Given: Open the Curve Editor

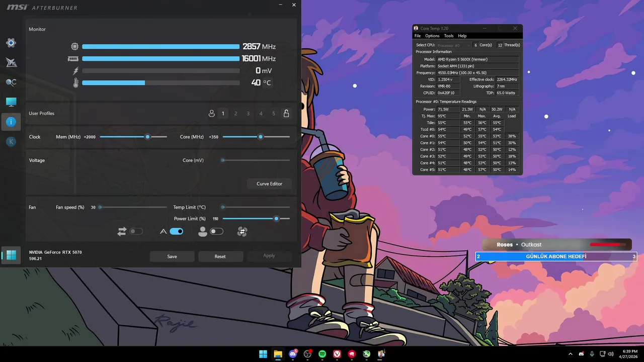Looking at the screenshot, I should point(270,184).
